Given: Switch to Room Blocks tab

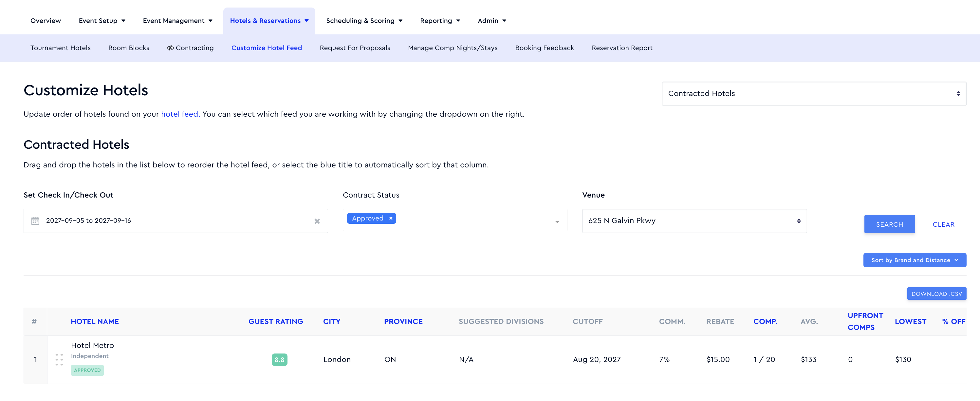Looking at the screenshot, I should 129,48.
